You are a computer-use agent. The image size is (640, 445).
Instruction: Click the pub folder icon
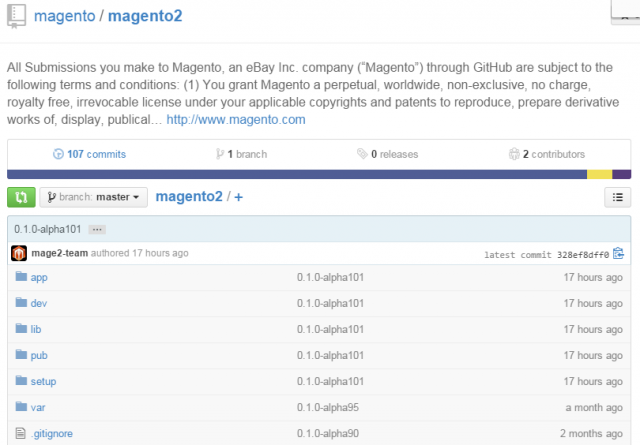tap(21, 354)
